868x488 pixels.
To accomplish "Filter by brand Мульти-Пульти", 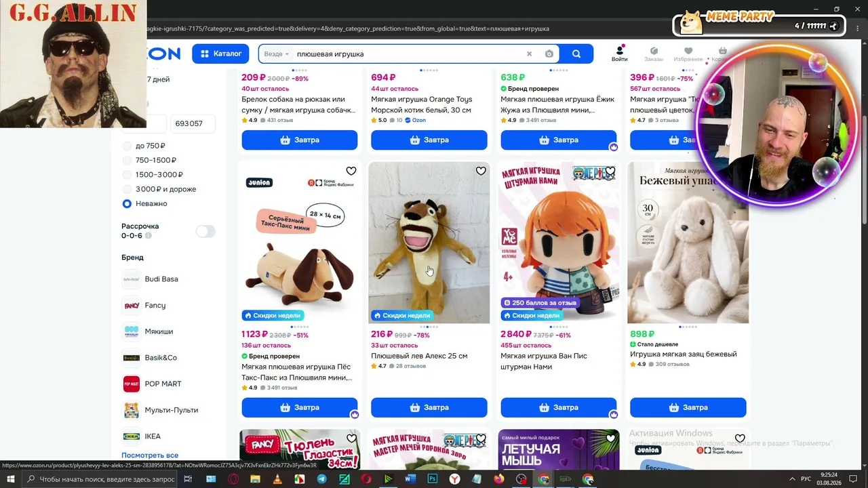I will click(160, 410).
